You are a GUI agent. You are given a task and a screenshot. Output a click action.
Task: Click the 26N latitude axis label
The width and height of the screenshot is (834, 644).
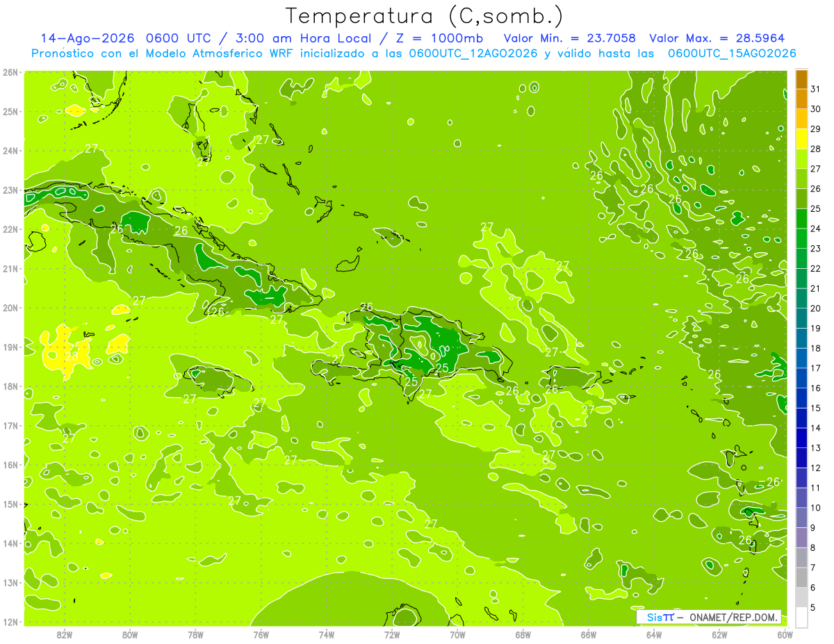click(10, 72)
